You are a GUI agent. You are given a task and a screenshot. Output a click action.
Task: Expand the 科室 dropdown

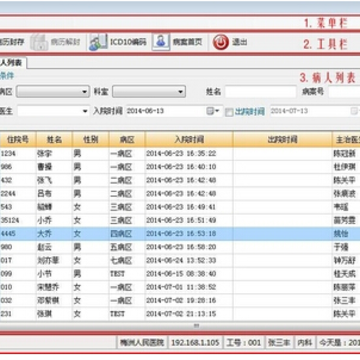(149, 91)
